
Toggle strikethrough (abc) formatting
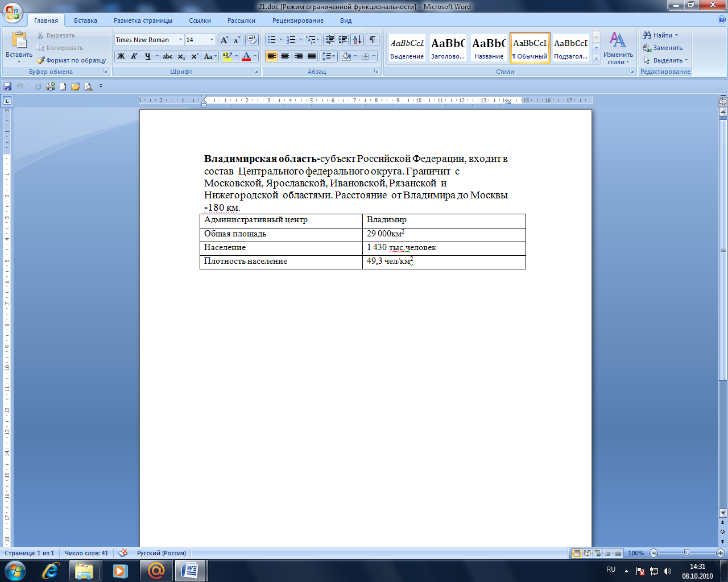[x=167, y=56]
